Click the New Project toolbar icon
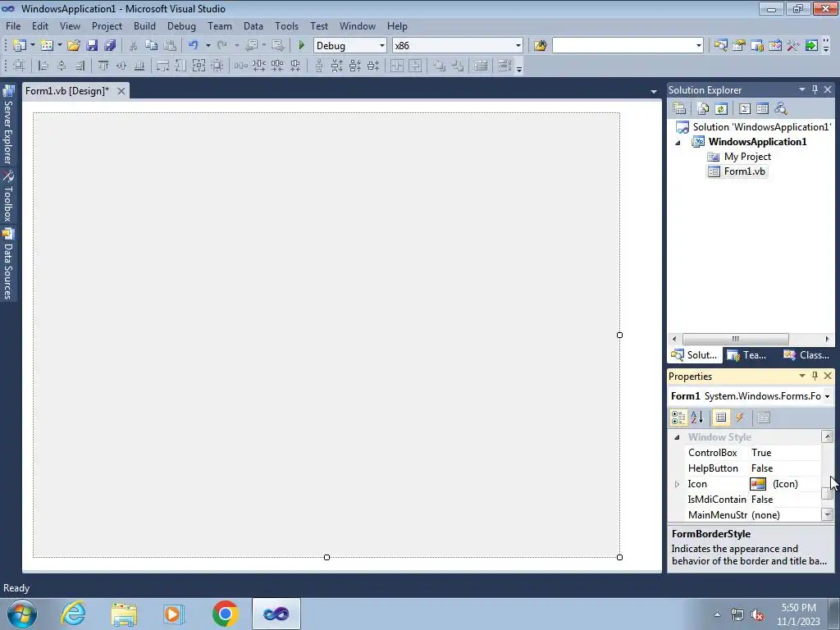 click(x=20, y=46)
